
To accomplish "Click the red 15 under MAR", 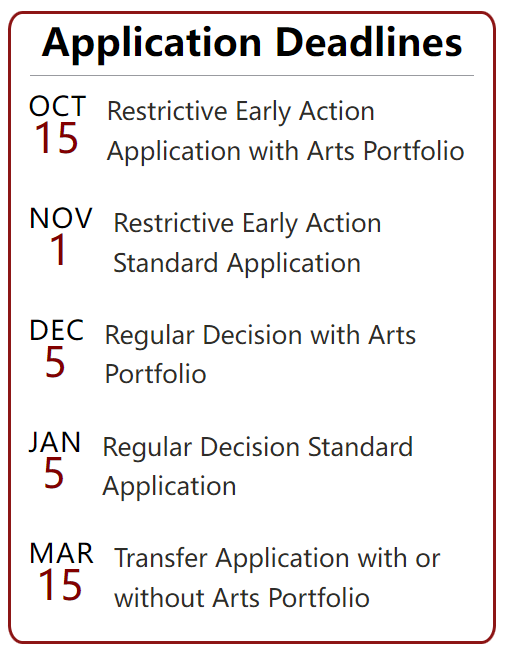I will pos(60,586).
